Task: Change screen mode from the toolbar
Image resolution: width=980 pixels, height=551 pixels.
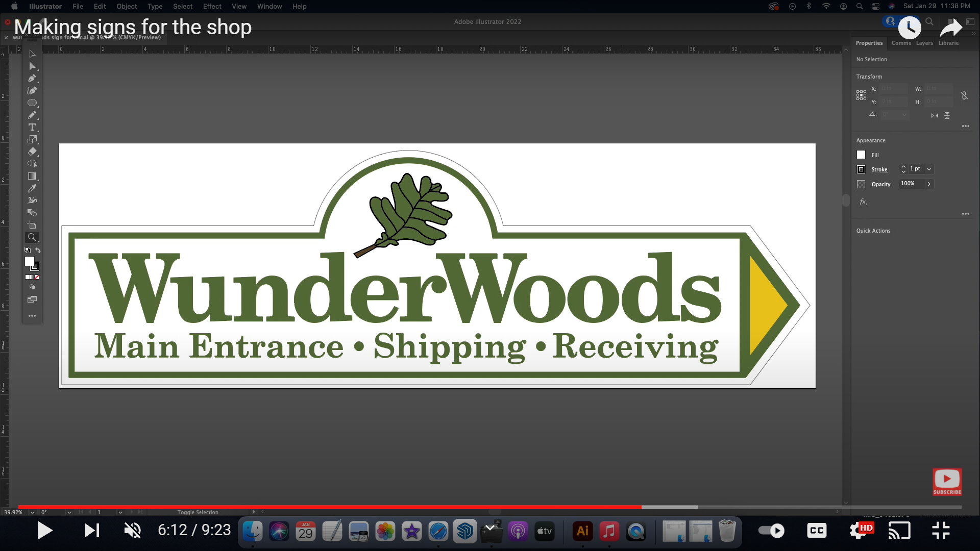Action: (32, 299)
